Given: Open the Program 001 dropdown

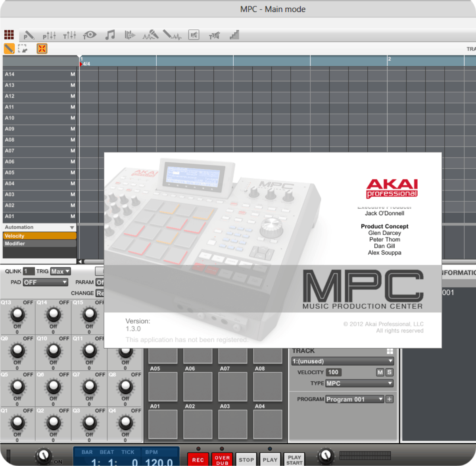Looking at the screenshot, I should point(354,399).
